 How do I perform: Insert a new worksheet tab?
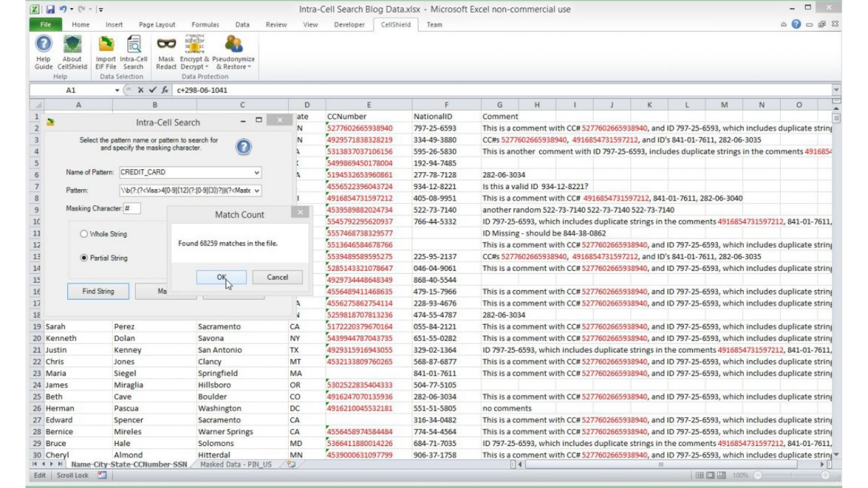(292, 464)
